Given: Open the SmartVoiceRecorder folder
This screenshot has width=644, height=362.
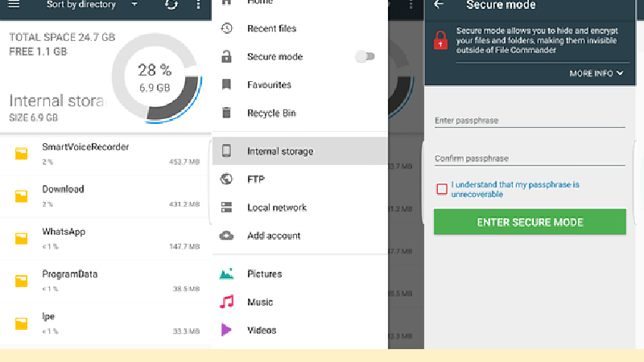Looking at the screenshot, I should (85, 146).
